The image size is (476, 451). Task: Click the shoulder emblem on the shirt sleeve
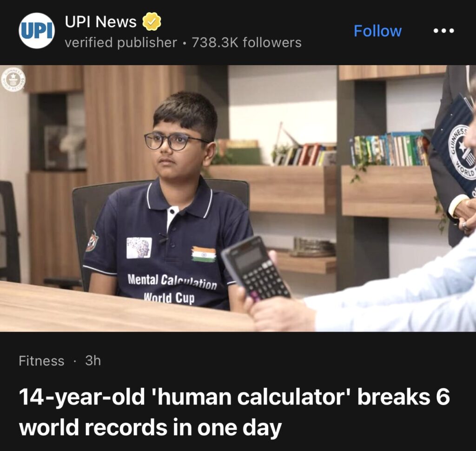(92, 241)
